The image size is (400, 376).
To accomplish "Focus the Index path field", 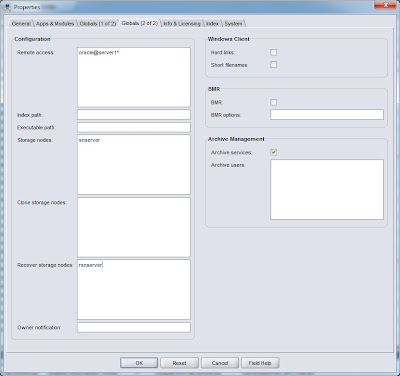I will (x=134, y=115).
